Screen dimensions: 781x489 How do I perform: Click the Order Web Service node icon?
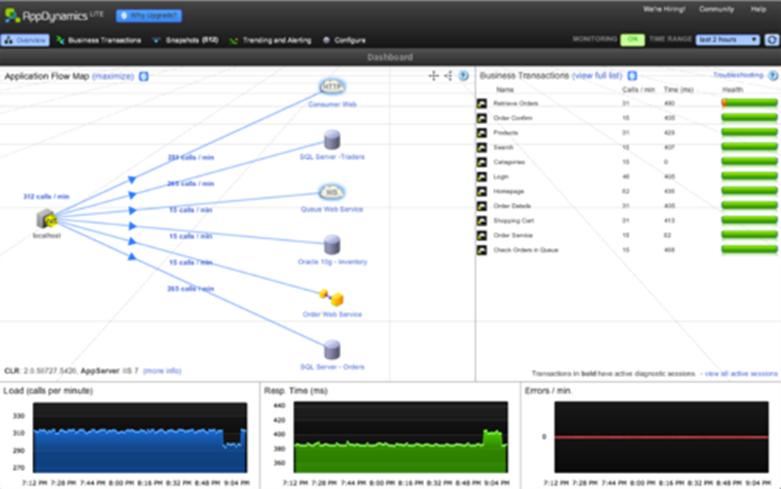point(332,298)
